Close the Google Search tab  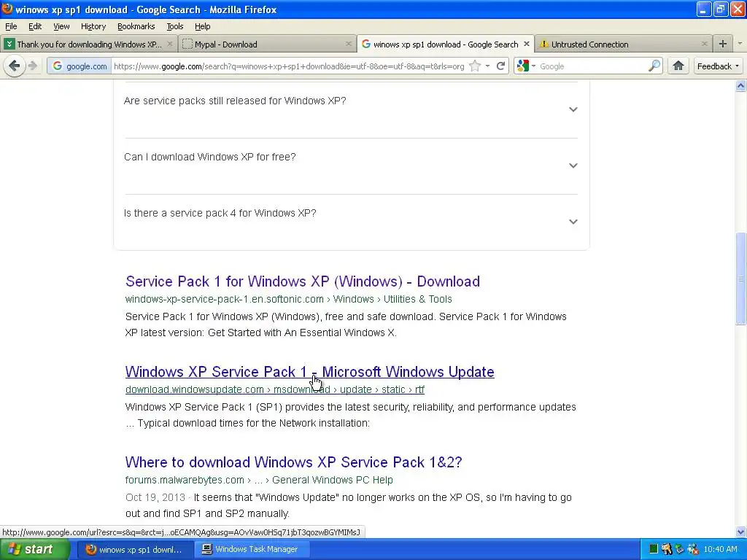526,44
